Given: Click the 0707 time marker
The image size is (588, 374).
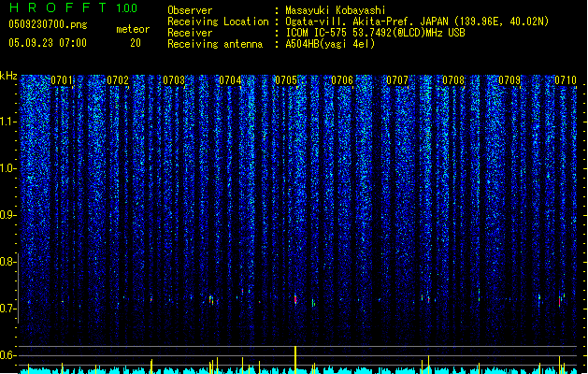Looking at the screenshot, I should [397, 80].
